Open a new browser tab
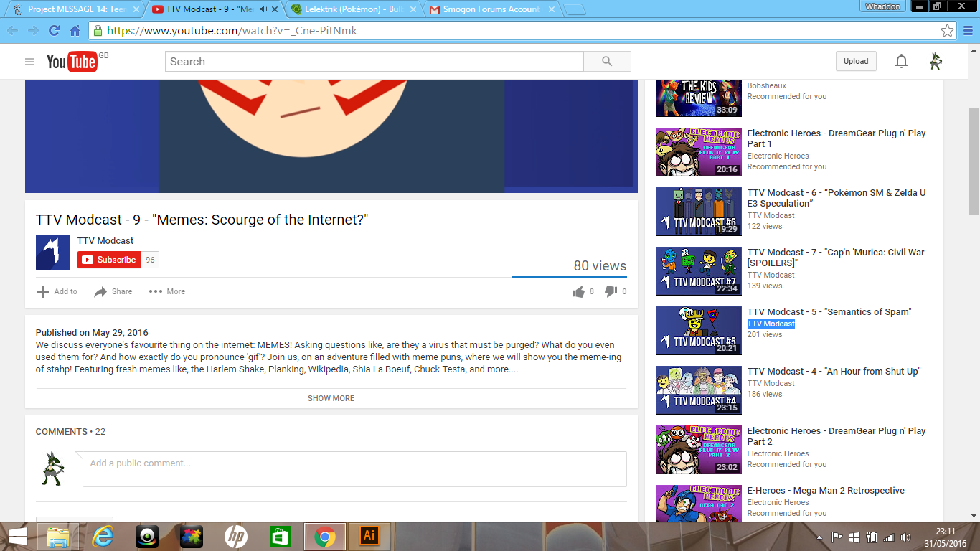Screen dimensions: 980x551 (x=574, y=9)
